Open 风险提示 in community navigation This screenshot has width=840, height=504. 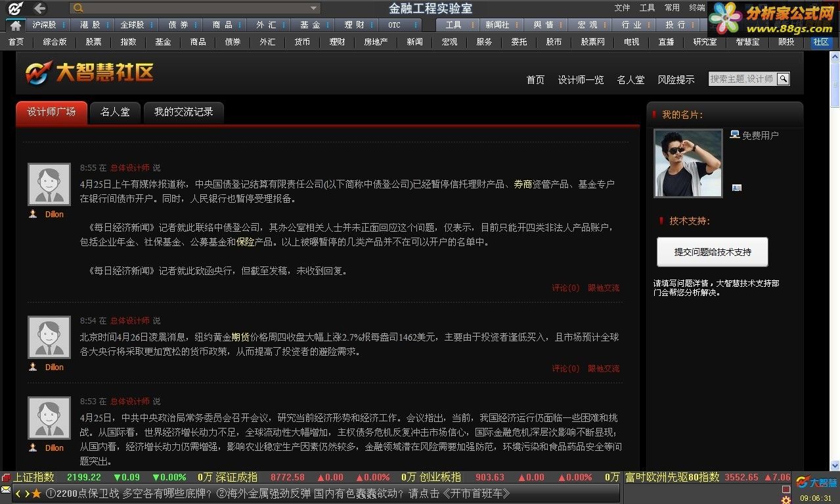pyautogui.click(x=676, y=79)
